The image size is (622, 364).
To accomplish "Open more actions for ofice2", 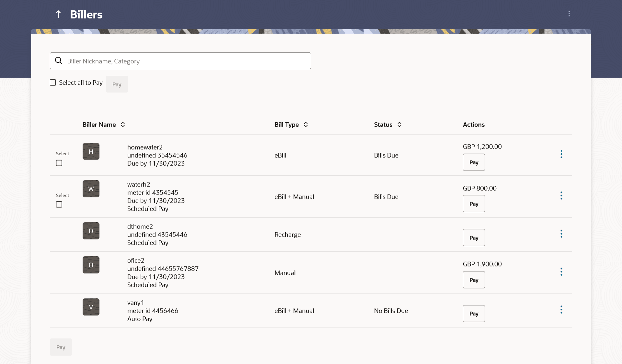I will tap(561, 272).
